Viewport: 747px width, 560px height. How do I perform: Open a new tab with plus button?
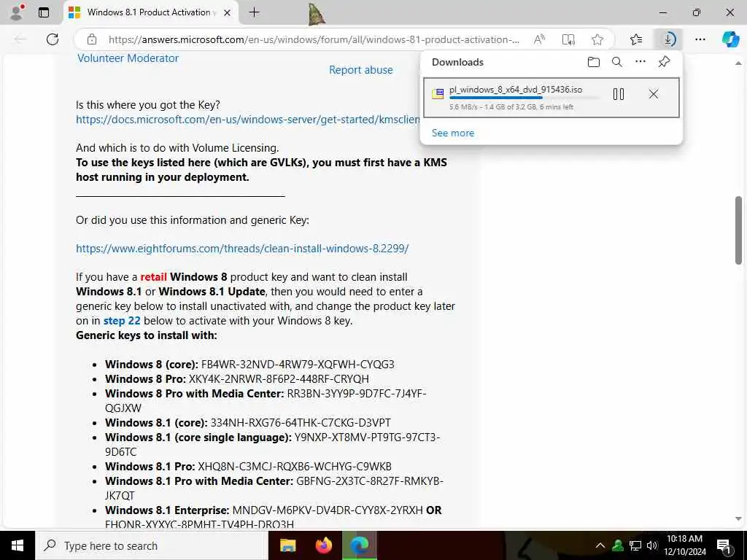(255, 12)
